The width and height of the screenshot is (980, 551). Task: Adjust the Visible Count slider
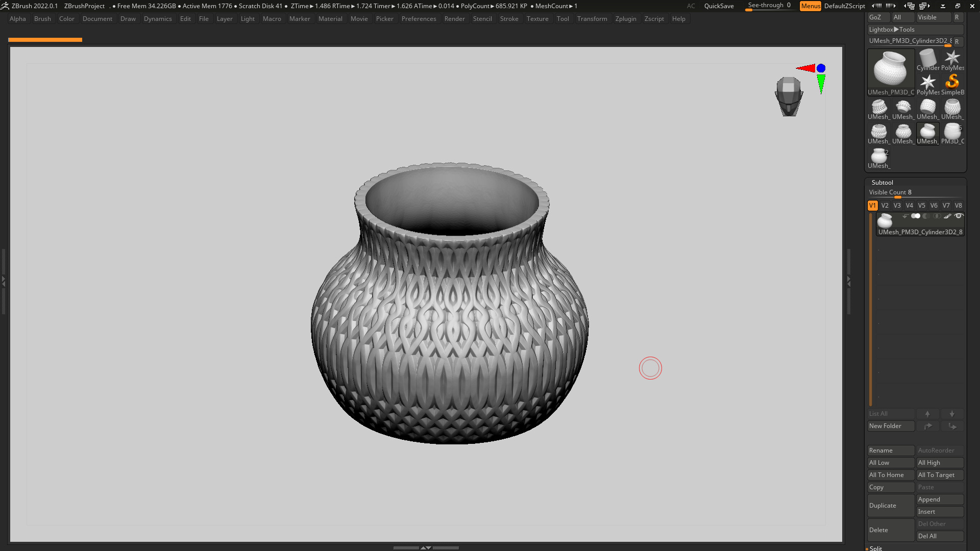coord(915,193)
